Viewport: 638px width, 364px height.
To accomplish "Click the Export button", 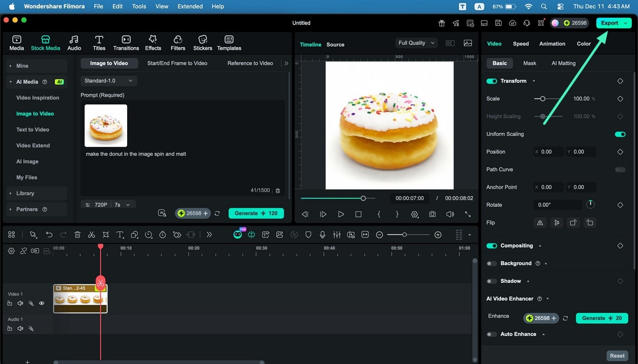I will pyautogui.click(x=610, y=23).
